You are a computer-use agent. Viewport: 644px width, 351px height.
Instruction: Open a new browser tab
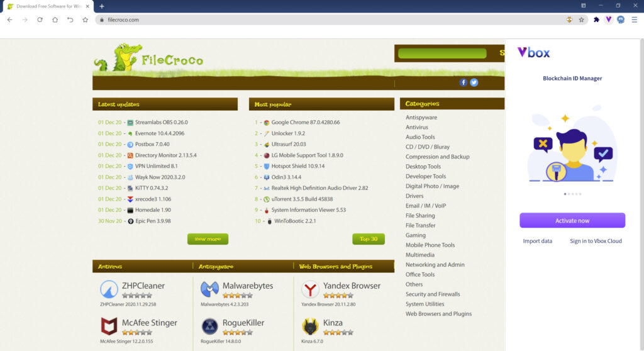tap(101, 6)
